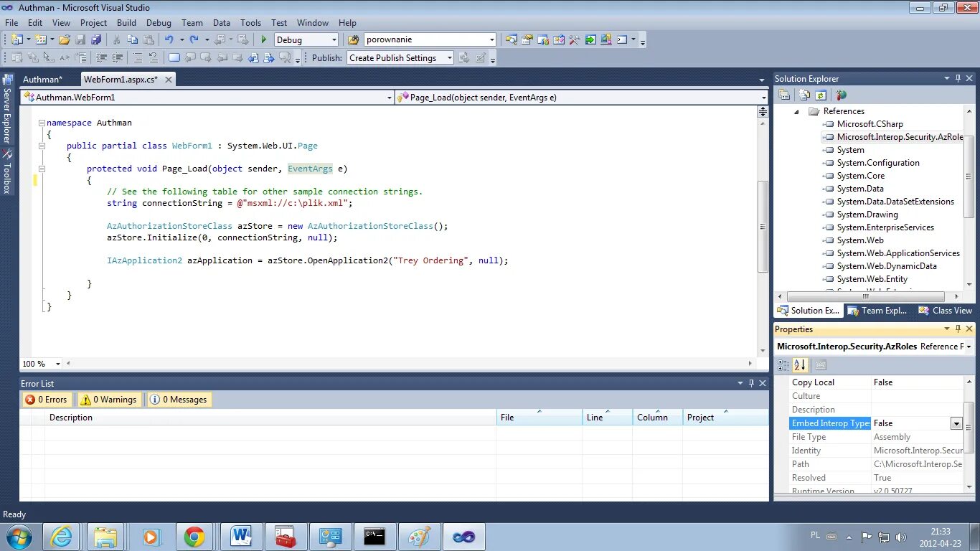The height and width of the screenshot is (551, 980).
Task: Sort Error List by Project column
Action: [725, 418]
